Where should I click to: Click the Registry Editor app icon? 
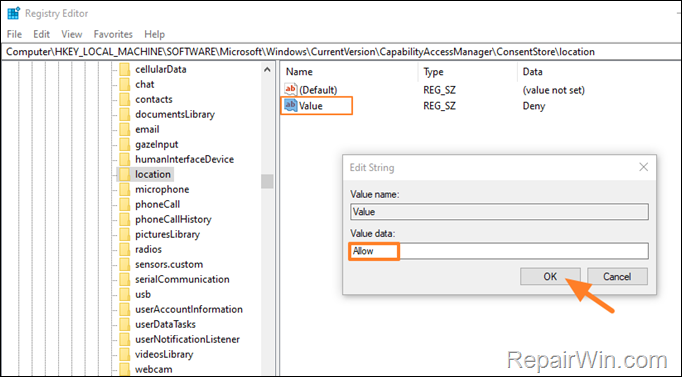point(13,13)
